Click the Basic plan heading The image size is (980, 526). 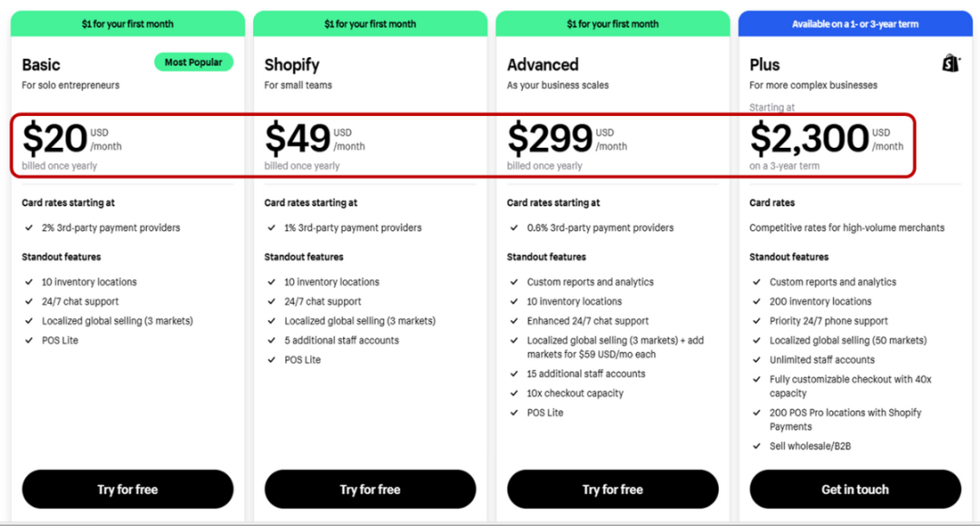[x=41, y=64]
